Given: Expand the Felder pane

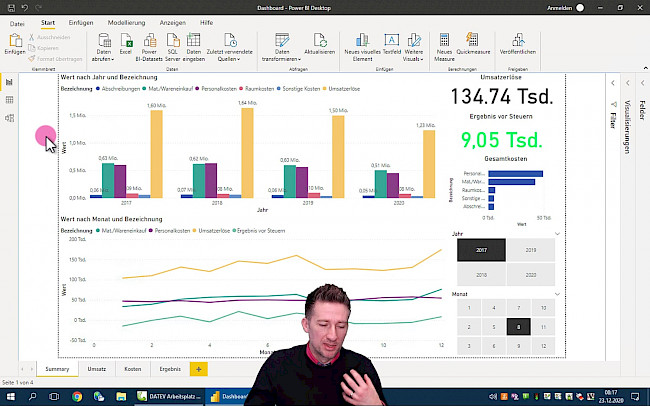Looking at the screenshot, I should point(643,83).
